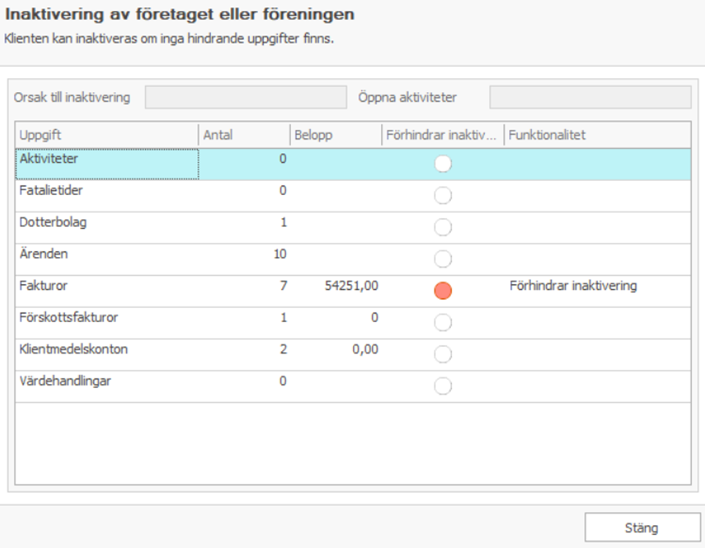Click the status circle in Fatalietider row
This screenshot has height=548, width=705.
pyautogui.click(x=443, y=195)
